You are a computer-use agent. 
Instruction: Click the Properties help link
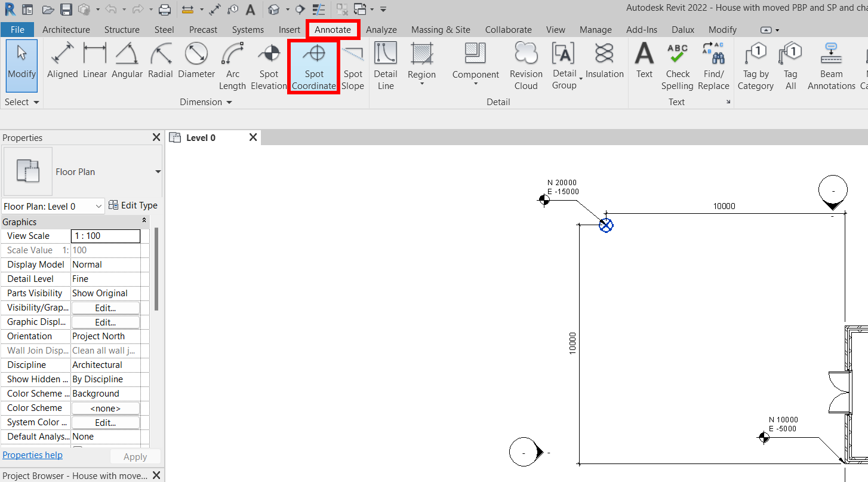(x=32, y=455)
